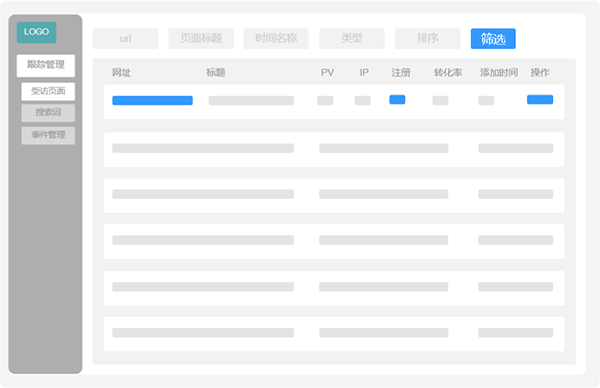Click the 添加时间 column header
Viewport: 600px width, 388px height.
[499, 72]
